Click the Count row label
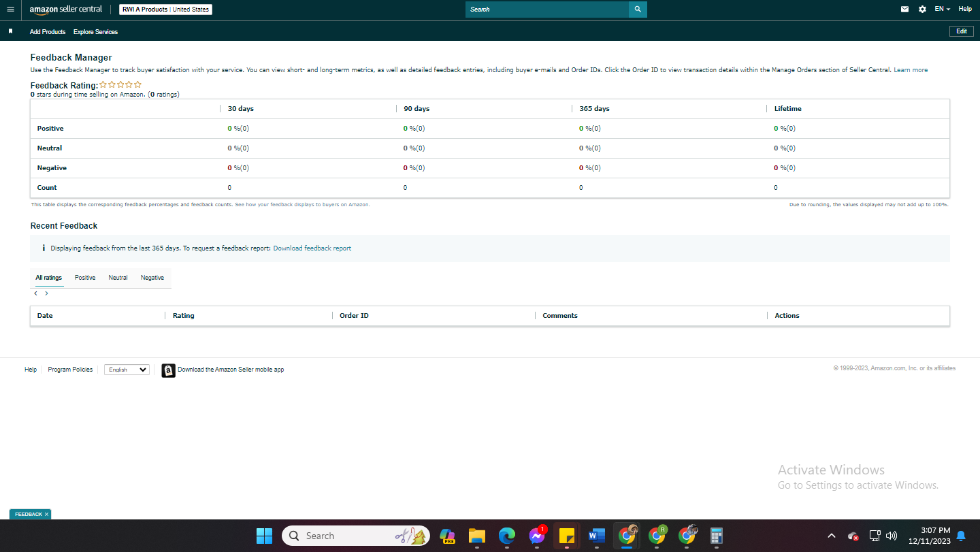This screenshot has width=980, height=552. click(x=47, y=188)
